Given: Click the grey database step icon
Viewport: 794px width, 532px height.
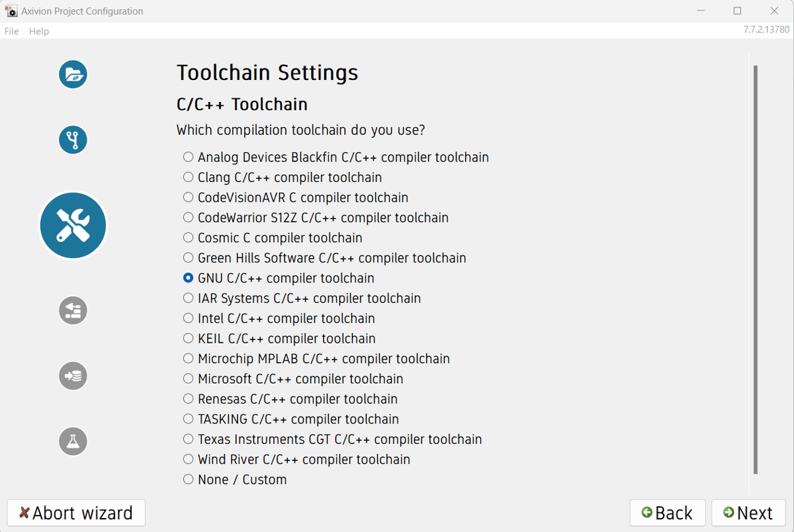Looking at the screenshot, I should coord(73,376).
